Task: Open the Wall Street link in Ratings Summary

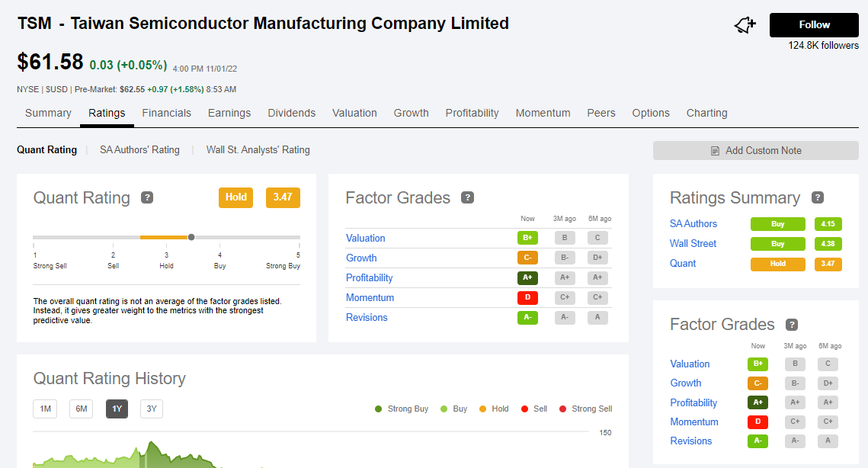Action: point(693,244)
